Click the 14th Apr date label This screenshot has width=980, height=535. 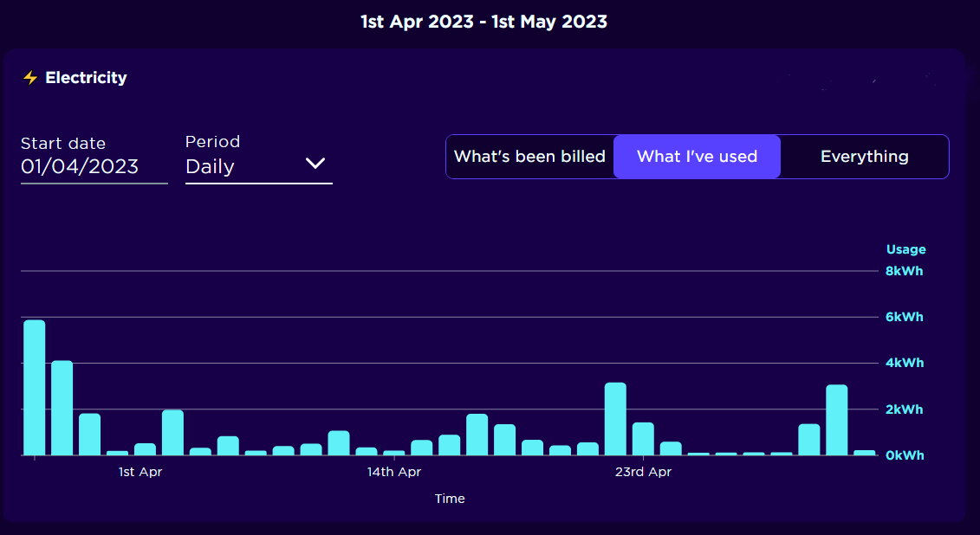coord(393,472)
